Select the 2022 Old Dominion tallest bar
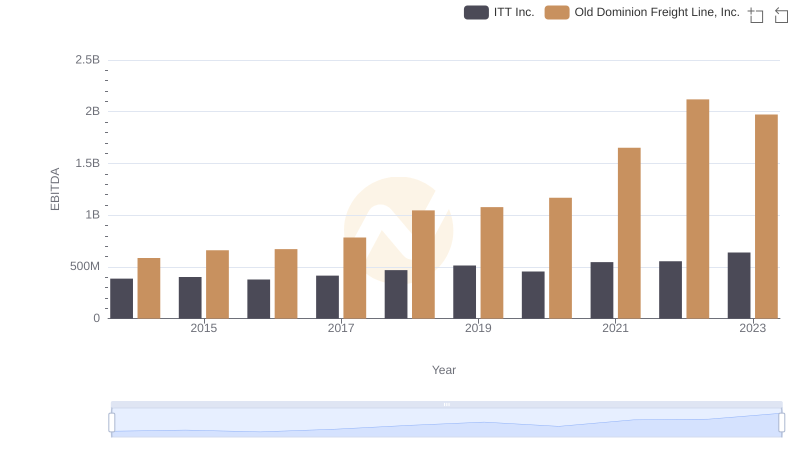This screenshot has height=461, width=800. tap(697, 209)
